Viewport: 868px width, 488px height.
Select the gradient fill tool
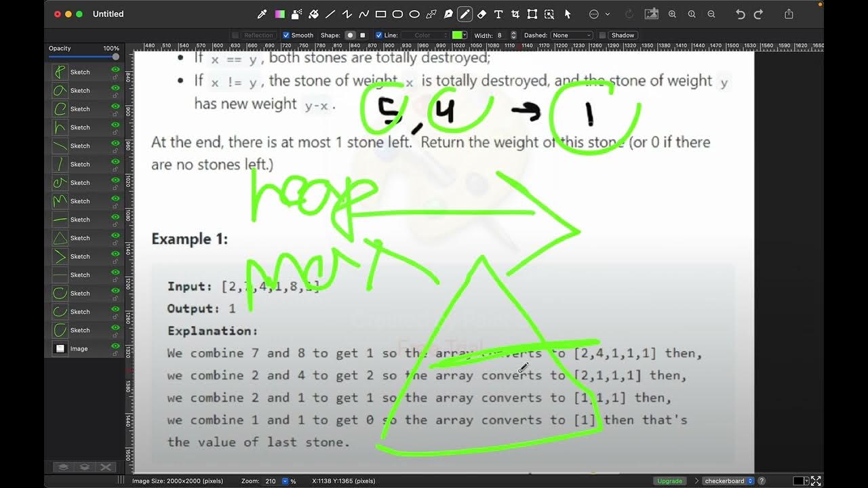[x=279, y=14]
